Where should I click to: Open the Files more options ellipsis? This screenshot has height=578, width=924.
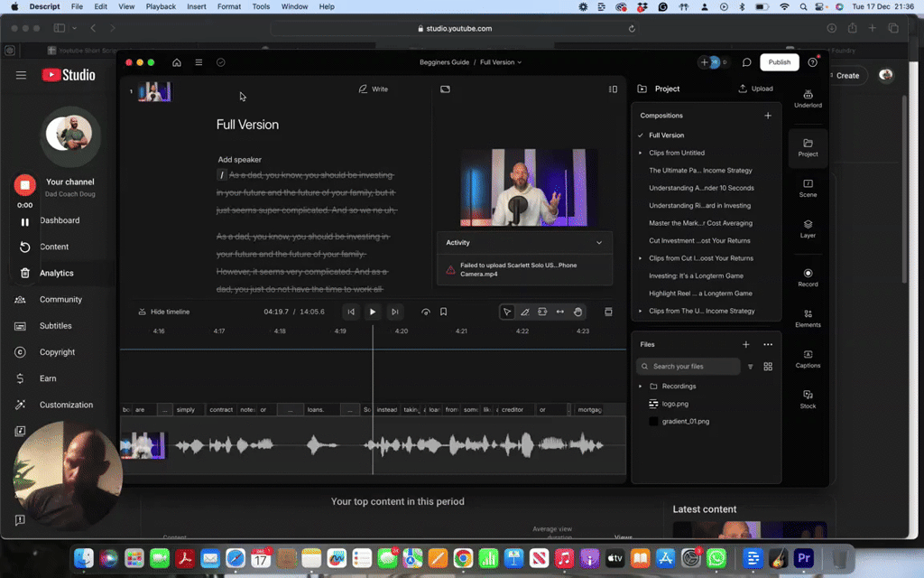[768, 344]
